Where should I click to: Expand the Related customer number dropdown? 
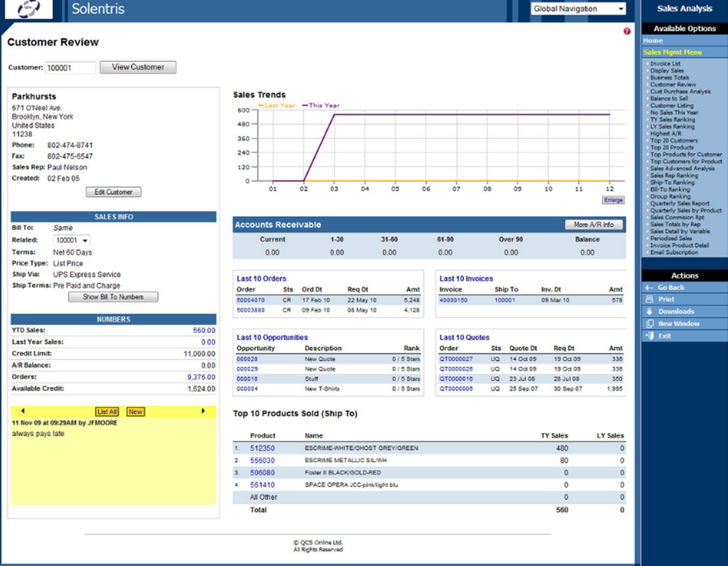click(84, 239)
